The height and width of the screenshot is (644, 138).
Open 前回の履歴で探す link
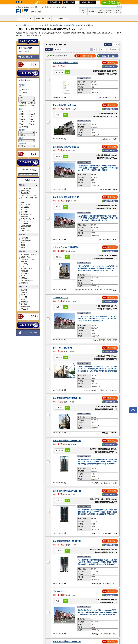(55, 2)
